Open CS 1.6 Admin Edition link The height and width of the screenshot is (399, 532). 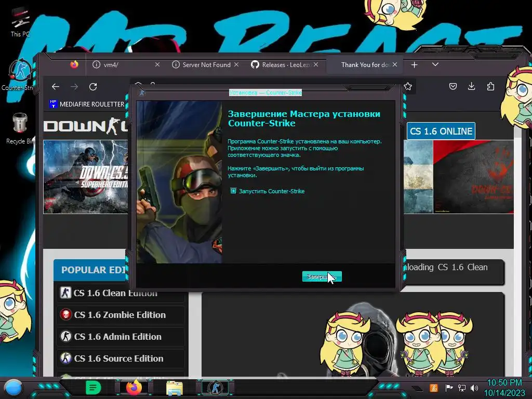pos(118,337)
